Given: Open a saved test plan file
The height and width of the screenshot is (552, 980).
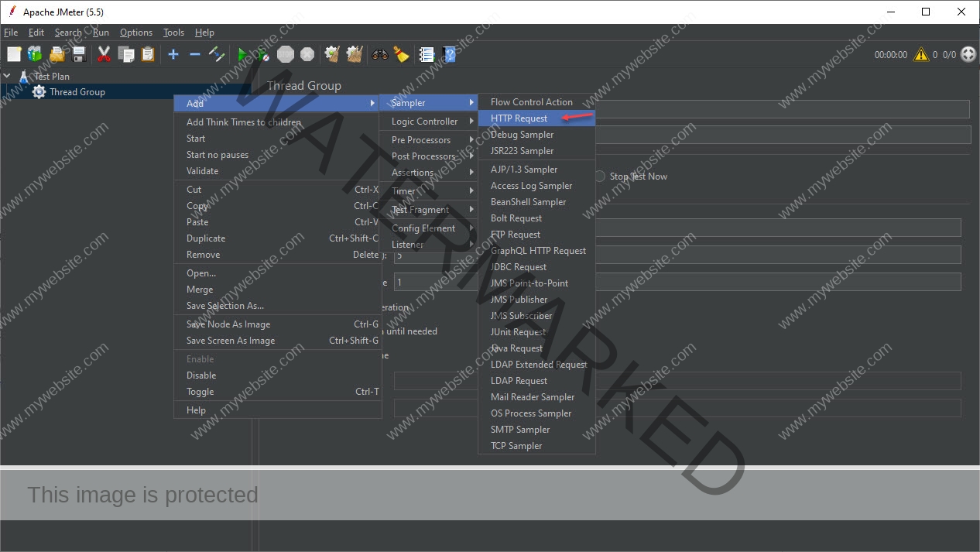Looking at the screenshot, I should [57, 54].
